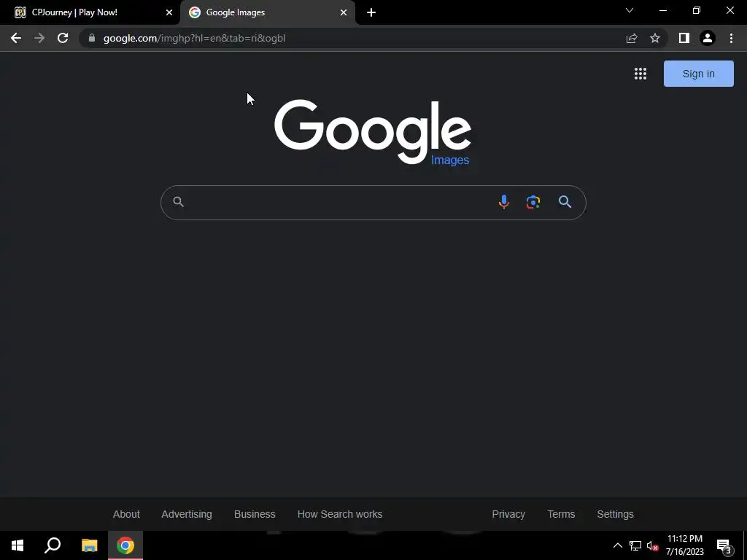Open the About link in footer
The height and width of the screenshot is (560, 747).
tap(126, 514)
